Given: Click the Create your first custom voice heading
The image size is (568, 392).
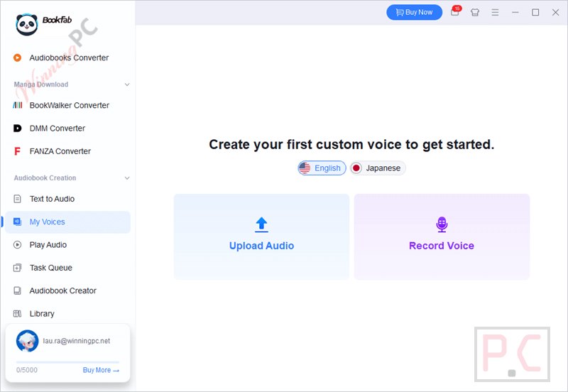Looking at the screenshot, I should point(351,145).
